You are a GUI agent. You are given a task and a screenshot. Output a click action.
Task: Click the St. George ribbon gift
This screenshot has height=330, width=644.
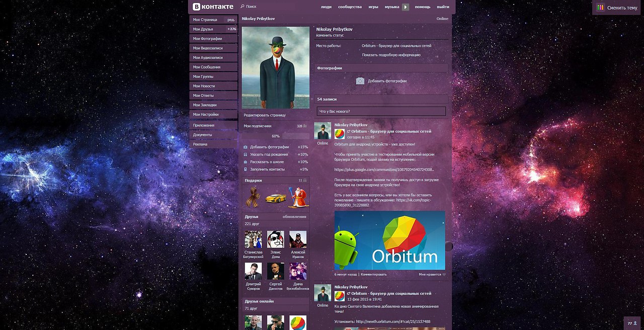click(252, 197)
